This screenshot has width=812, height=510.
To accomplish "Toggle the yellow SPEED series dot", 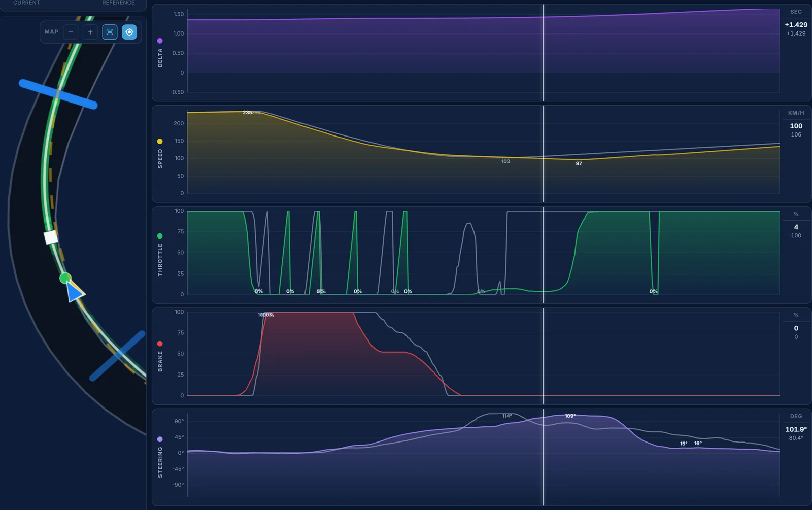I will [160, 141].
